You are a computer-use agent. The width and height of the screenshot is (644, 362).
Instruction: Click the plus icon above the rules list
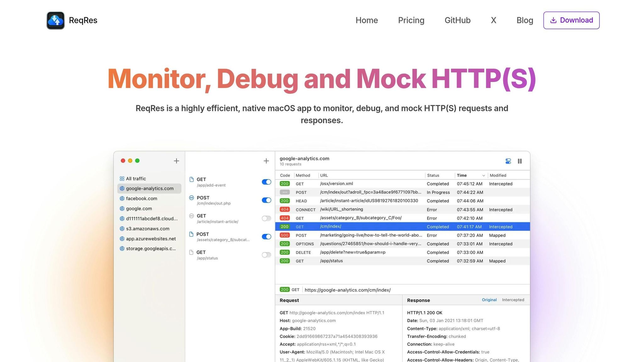[266, 161]
